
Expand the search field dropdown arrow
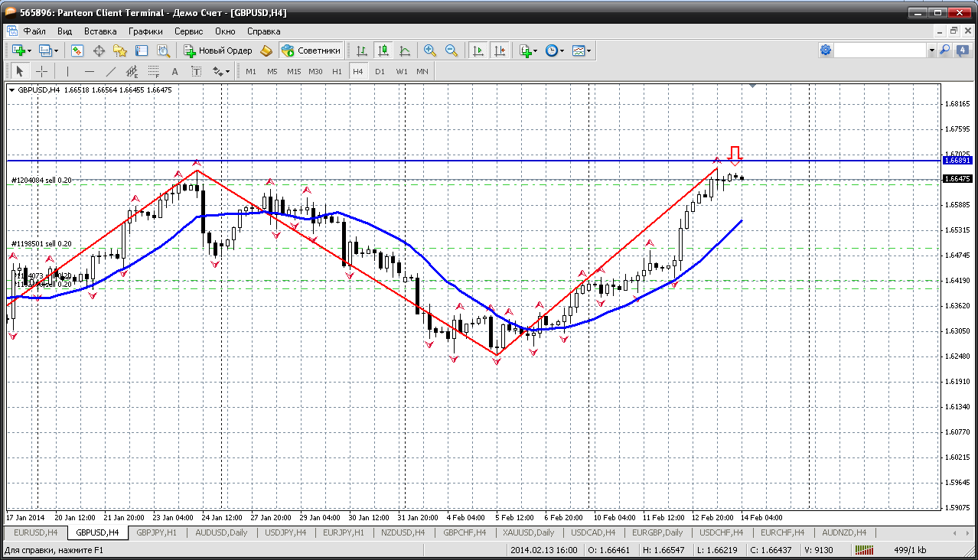931,50
